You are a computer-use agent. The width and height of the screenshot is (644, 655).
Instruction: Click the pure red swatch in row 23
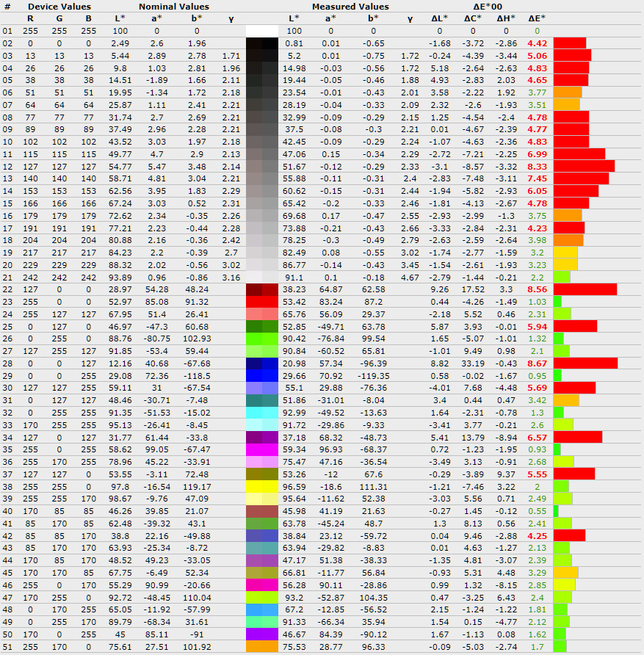point(262,302)
